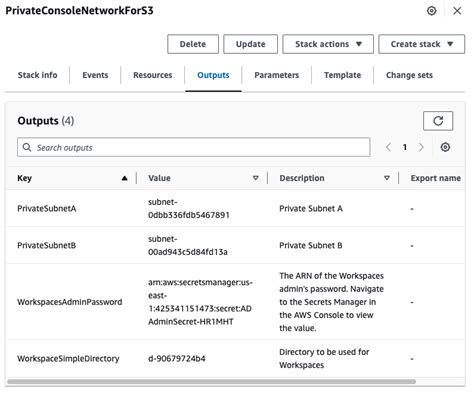Click the Update stack button
474x396 pixels.
tap(250, 44)
